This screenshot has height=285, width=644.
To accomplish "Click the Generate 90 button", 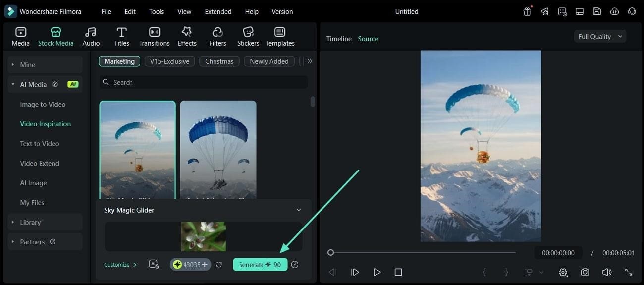I will pyautogui.click(x=260, y=265).
